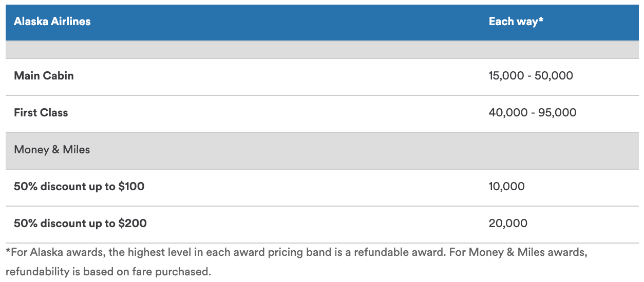Click the Money & Miles section heading
The image size is (644, 282).
(52, 150)
